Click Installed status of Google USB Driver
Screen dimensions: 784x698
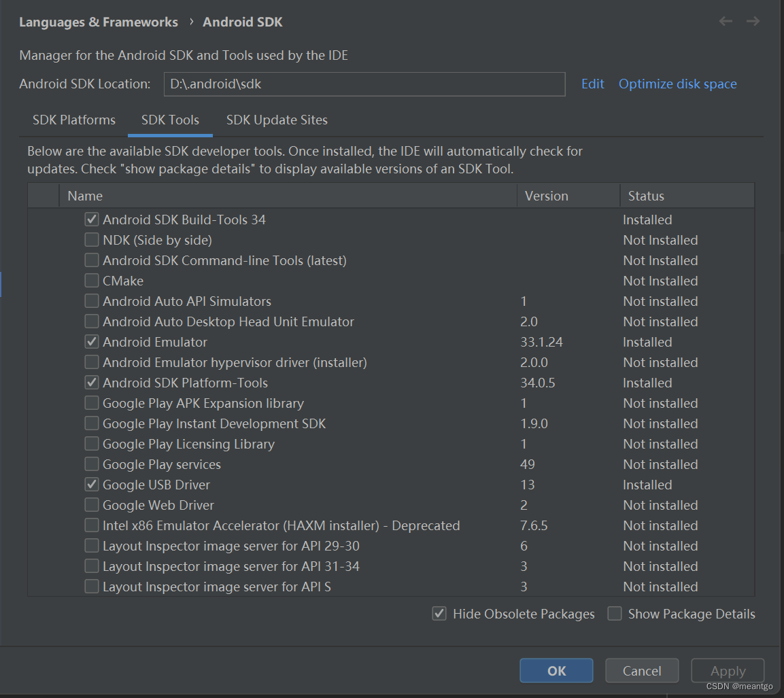[x=647, y=485]
